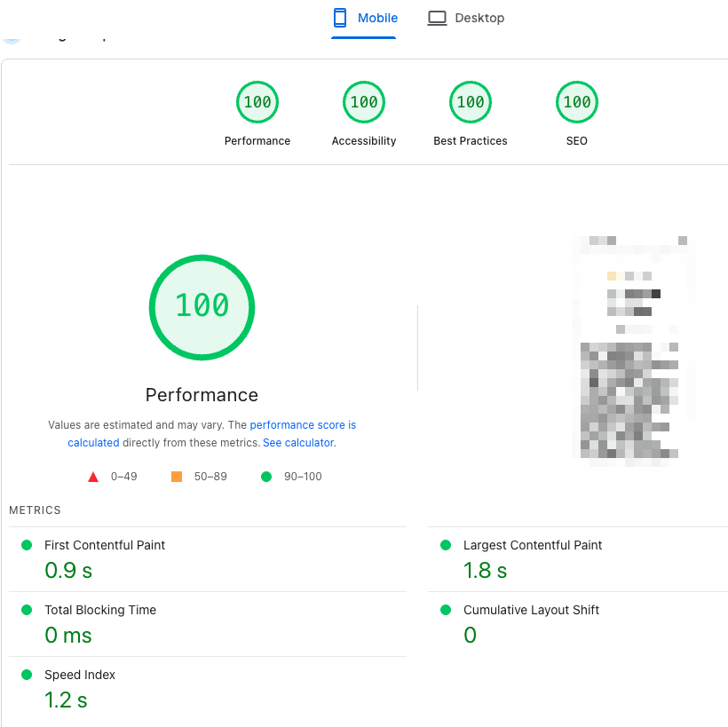Open the SEO score gauge

tap(577, 102)
